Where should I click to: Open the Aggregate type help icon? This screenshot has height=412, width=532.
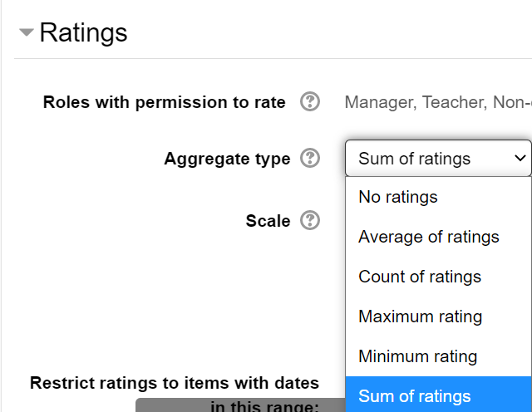coord(310,158)
